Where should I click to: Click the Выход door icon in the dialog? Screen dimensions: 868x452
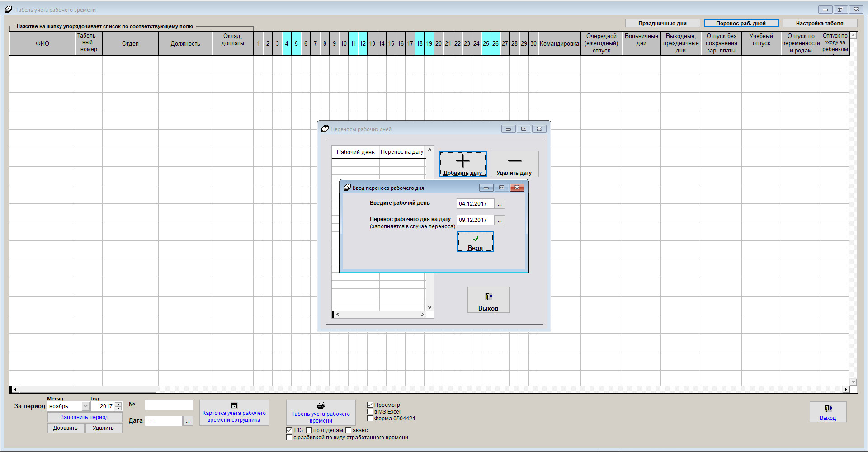coord(488,297)
